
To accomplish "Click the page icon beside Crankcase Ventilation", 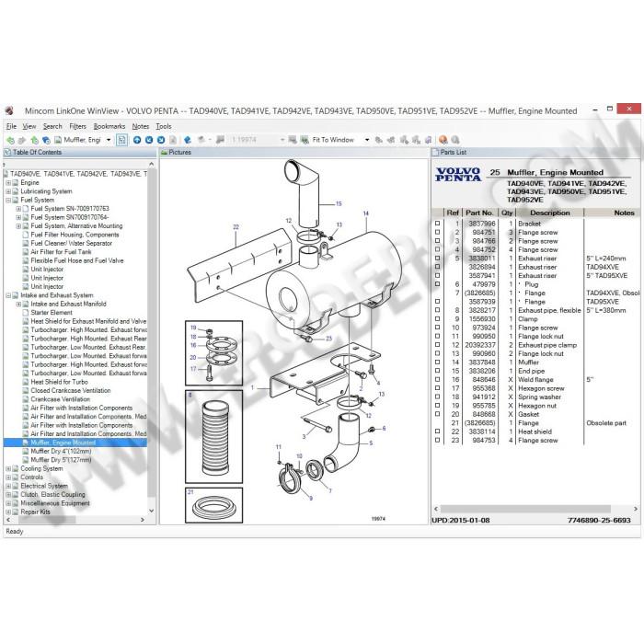I will coord(26,399).
